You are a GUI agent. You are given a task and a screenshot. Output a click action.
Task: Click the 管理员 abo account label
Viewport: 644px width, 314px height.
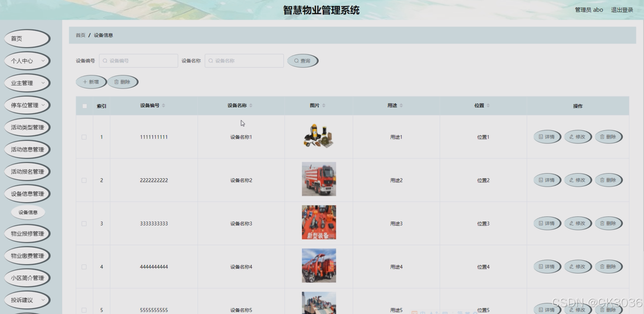(589, 10)
